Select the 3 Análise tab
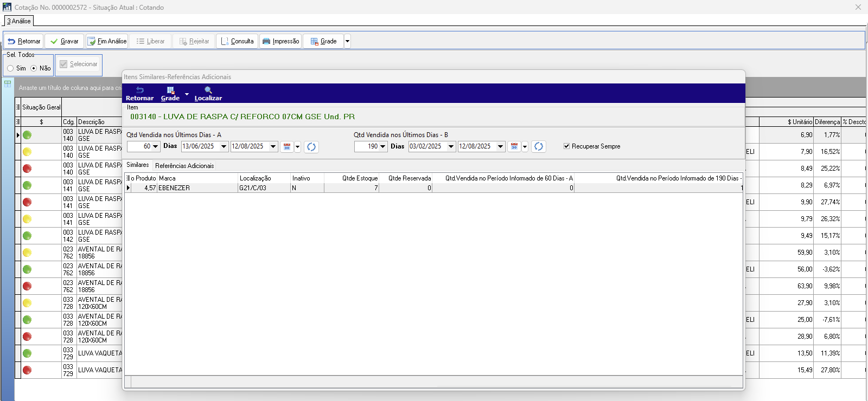868x401 pixels. coord(19,21)
